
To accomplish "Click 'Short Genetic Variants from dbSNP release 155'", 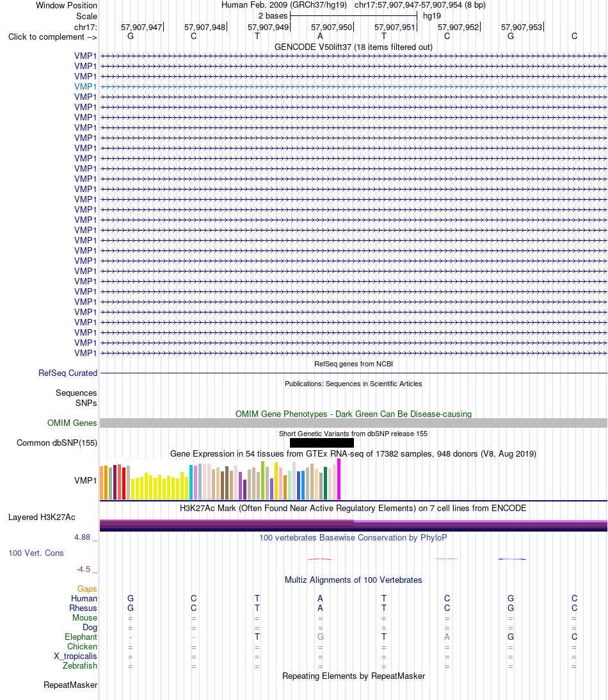I will coord(353,434).
